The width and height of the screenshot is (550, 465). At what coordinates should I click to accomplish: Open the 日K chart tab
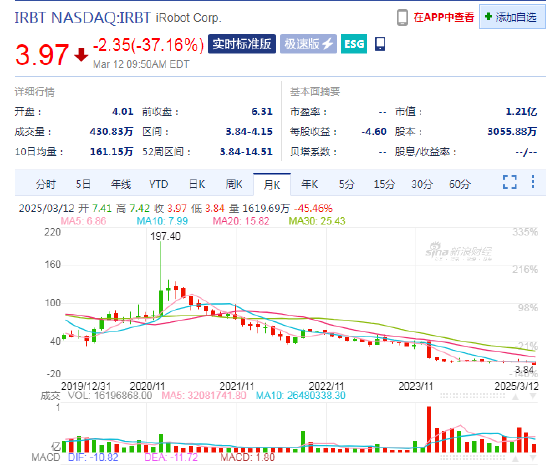197,184
